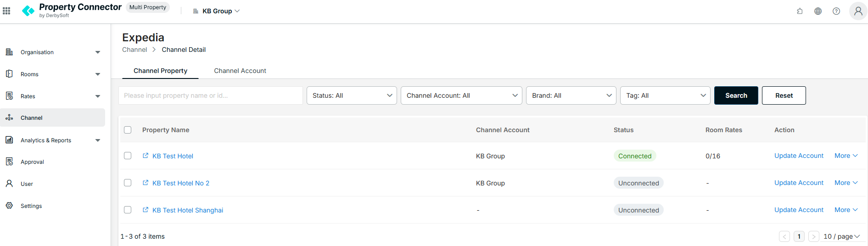Open the Tag: All dropdown
868x246 pixels.
click(x=665, y=95)
